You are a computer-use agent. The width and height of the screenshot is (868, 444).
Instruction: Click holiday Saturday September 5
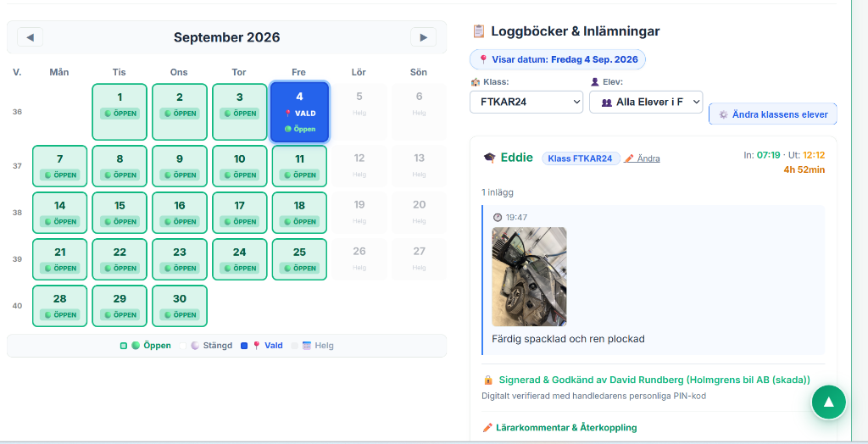coord(359,112)
